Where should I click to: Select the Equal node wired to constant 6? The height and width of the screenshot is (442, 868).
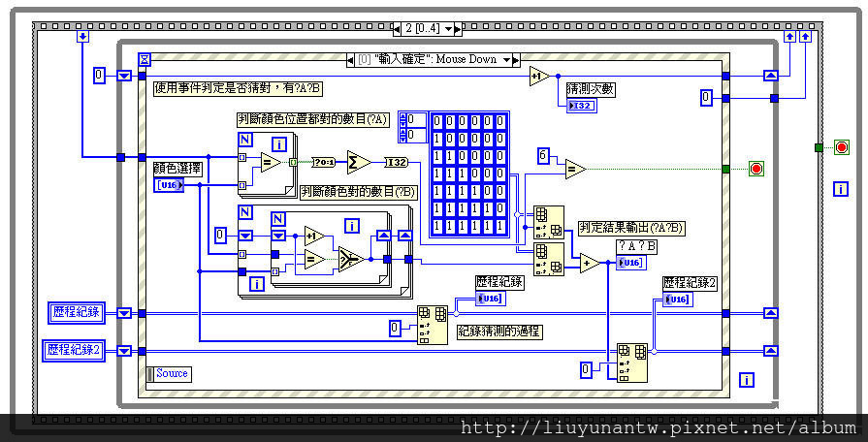(x=575, y=169)
